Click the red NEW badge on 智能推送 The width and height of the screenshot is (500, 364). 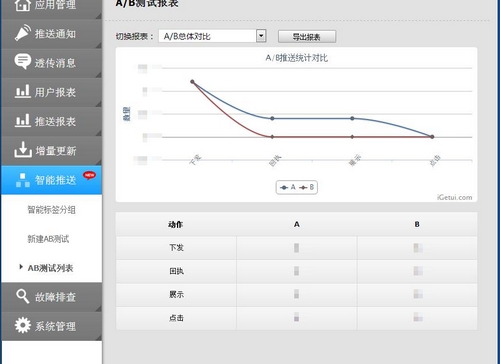click(89, 175)
